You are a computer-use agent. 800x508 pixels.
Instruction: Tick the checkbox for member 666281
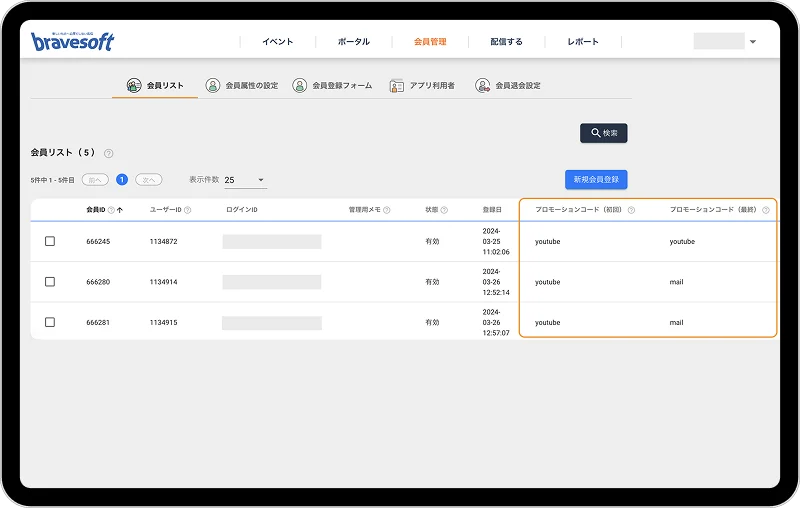(50, 322)
